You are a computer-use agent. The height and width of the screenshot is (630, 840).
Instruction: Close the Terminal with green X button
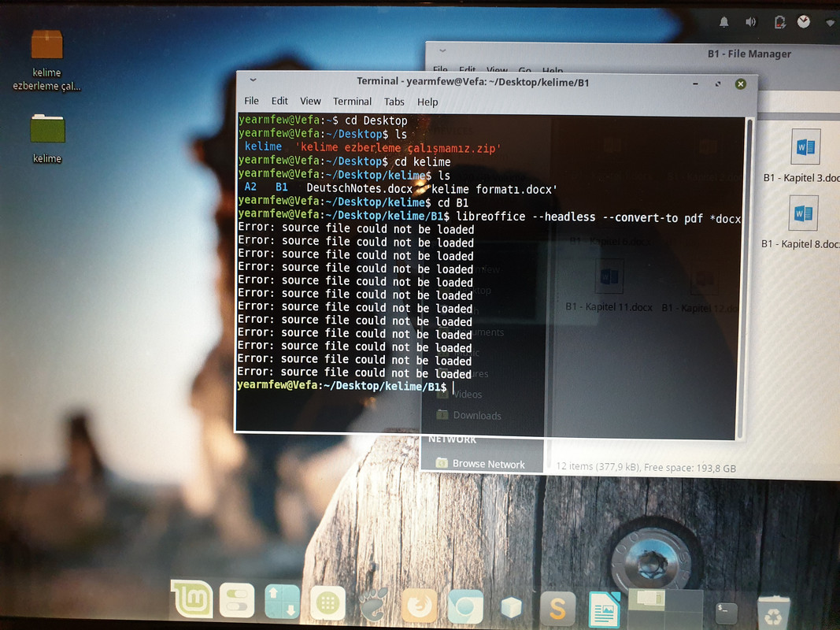[740, 83]
